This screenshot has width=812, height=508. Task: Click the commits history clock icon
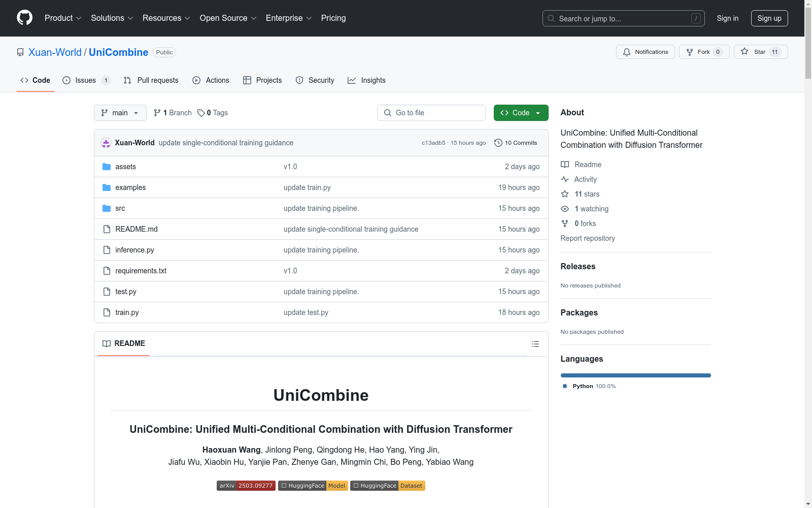pos(498,143)
